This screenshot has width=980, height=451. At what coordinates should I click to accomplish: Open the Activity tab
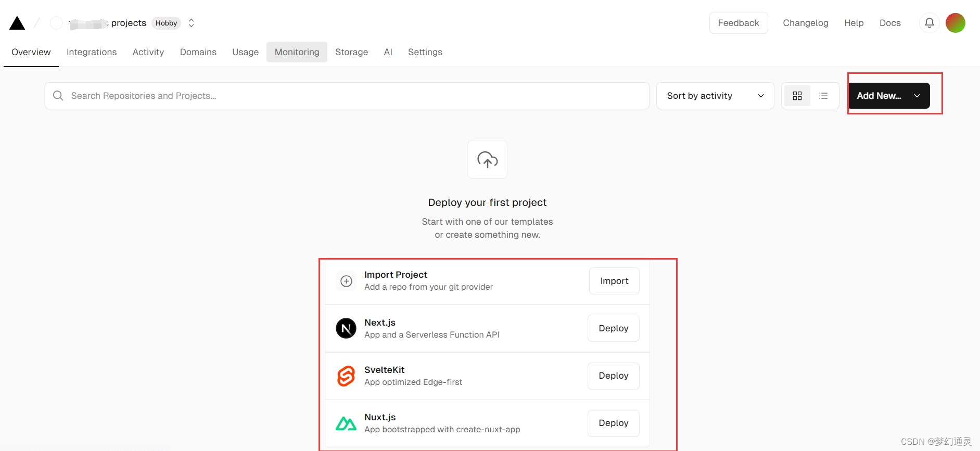point(148,52)
